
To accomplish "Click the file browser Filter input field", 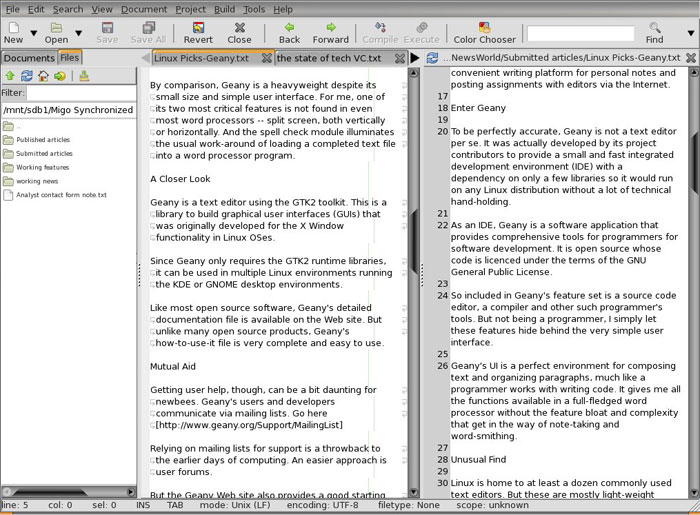I will tap(81, 93).
